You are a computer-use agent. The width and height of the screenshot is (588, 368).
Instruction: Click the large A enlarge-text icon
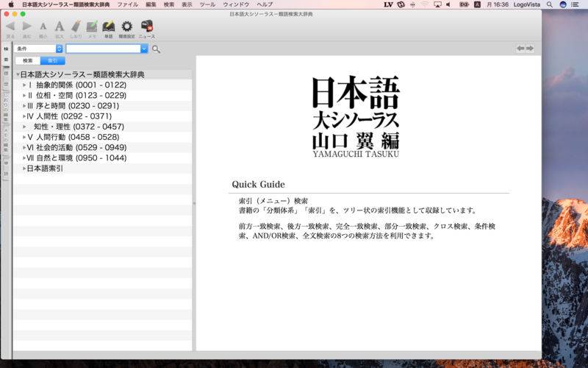(60, 26)
